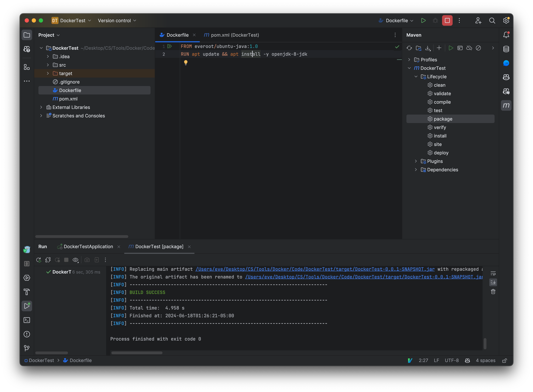Expand the Profiles node in Maven
The image size is (533, 392).
(x=409, y=60)
